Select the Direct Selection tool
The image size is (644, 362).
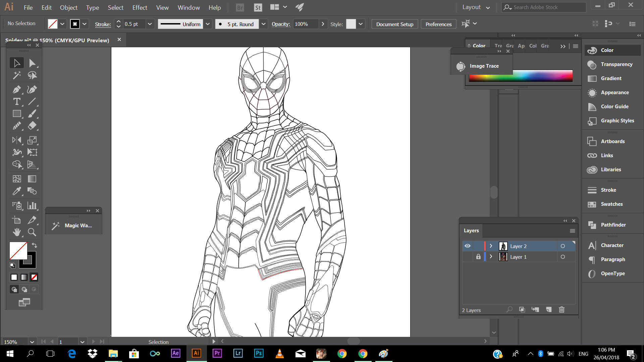pyautogui.click(x=32, y=63)
